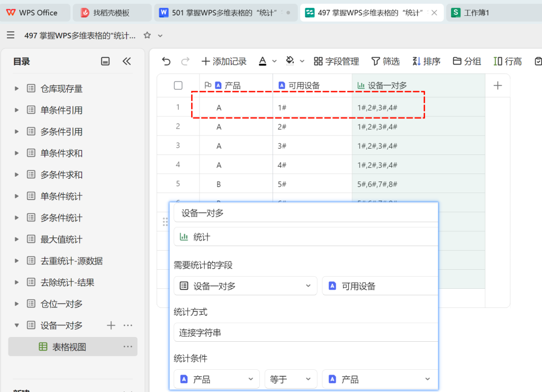Screen dimensions: 542x392
Task: Open the font color dropdown arrow
Action: [275, 61]
